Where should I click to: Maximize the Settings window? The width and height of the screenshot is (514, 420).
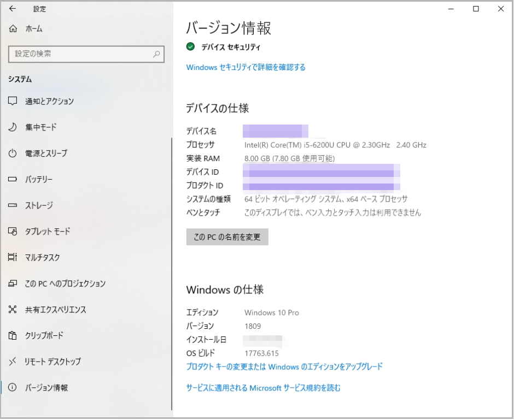click(x=476, y=9)
